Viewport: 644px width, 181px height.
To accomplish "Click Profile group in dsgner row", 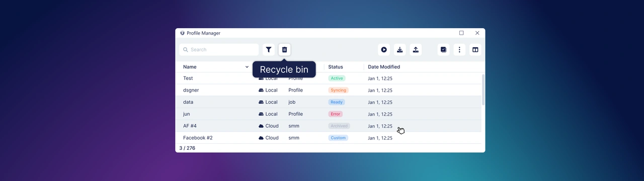I will click(x=295, y=90).
